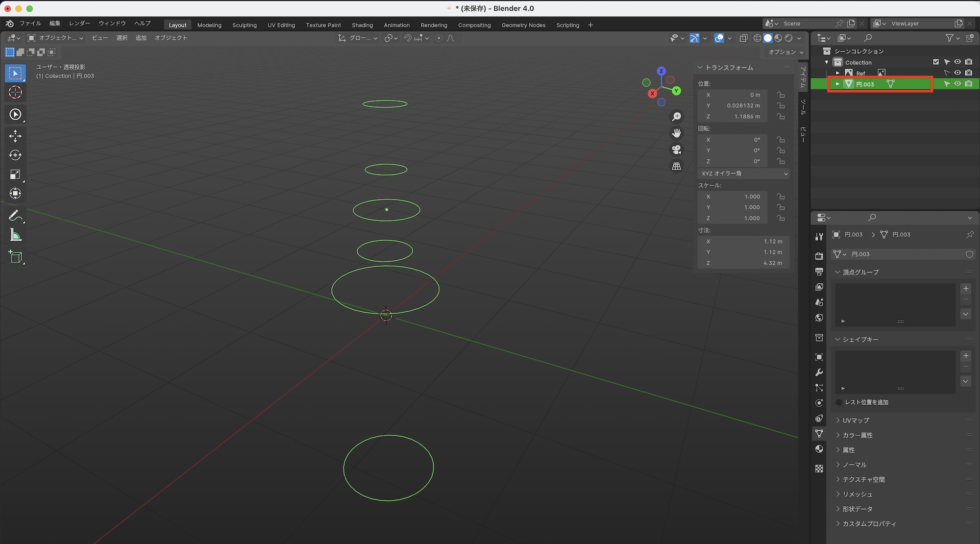Select the Move tool in toolbar
Image resolution: width=980 pixels, height=544 pixels.
click(15, 136)
